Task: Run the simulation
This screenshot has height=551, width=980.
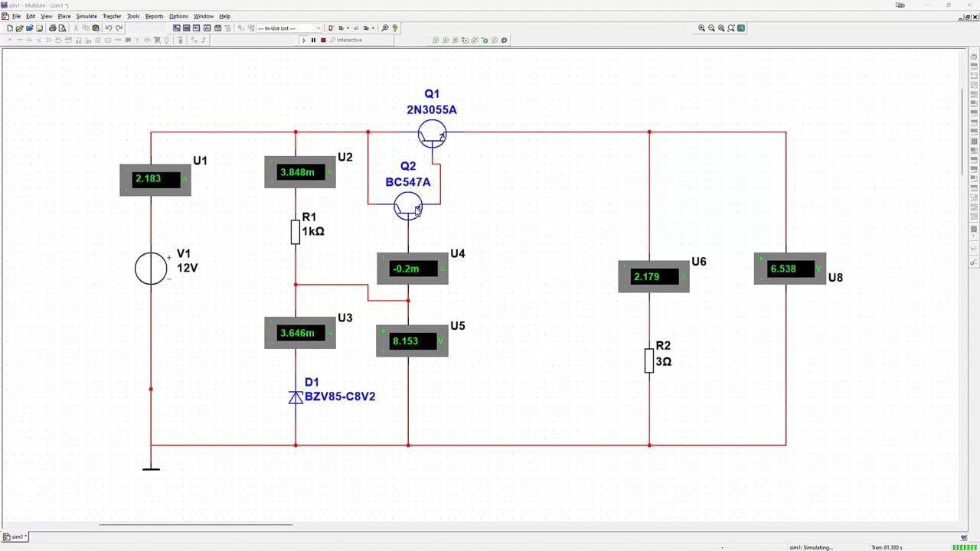Action: tap(304, 40)
